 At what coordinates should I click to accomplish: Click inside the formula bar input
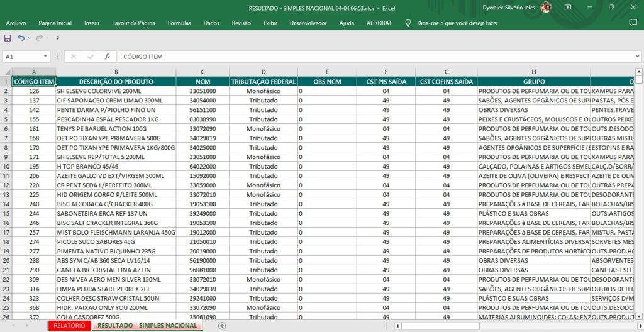(371, 57)
